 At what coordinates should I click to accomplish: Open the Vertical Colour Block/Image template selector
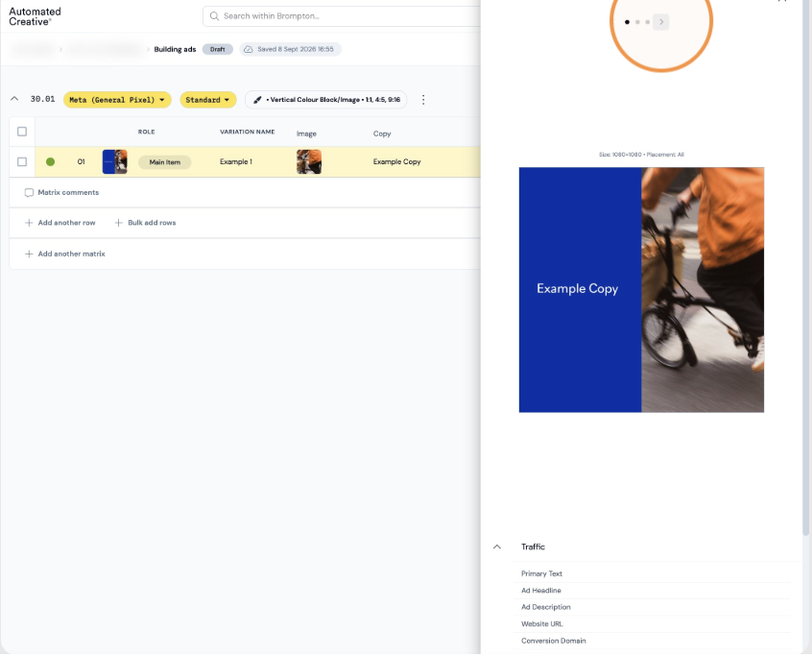click(325, 100)
